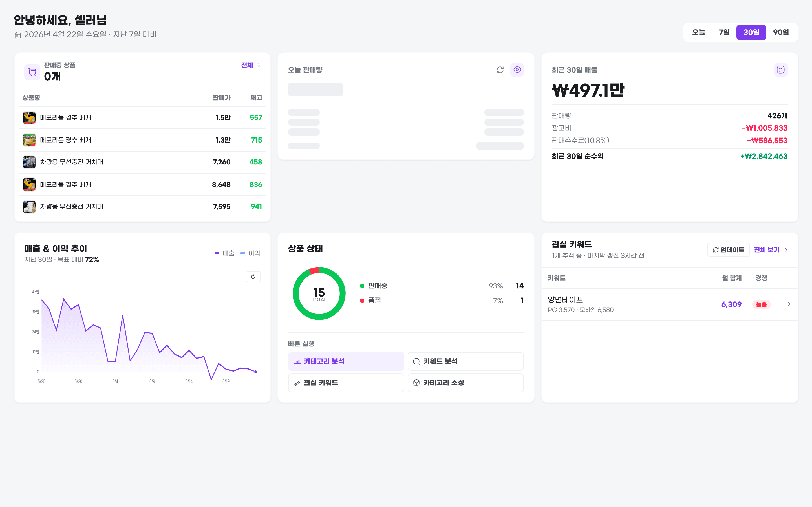The height and width of the screenshot is (507, 812).
Task: Open 키워드 분석 quick action
Action: 465,361
